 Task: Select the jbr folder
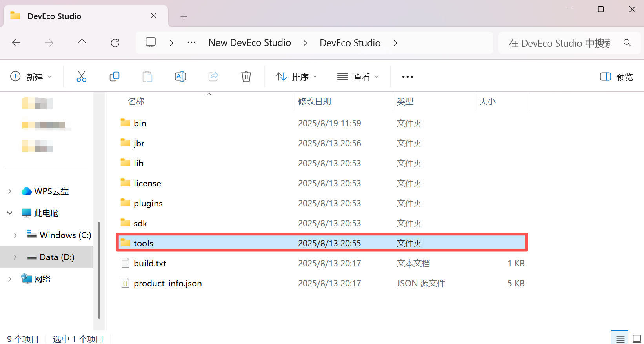tap(139, 143)
